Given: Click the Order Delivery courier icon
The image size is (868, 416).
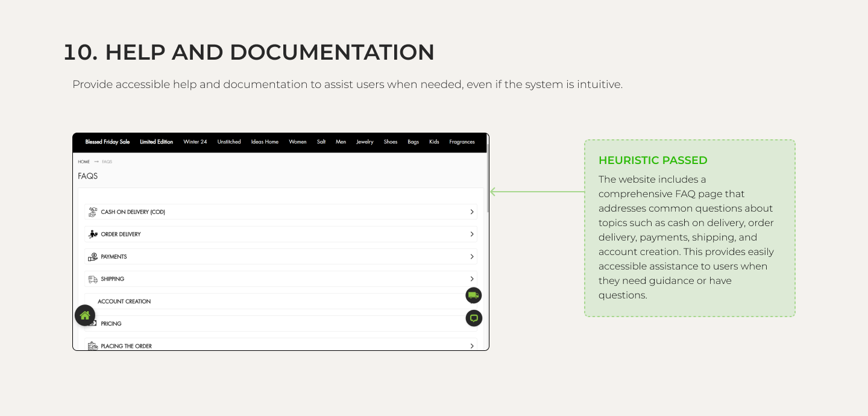Looking at the screenshot, I should [93, 235].
